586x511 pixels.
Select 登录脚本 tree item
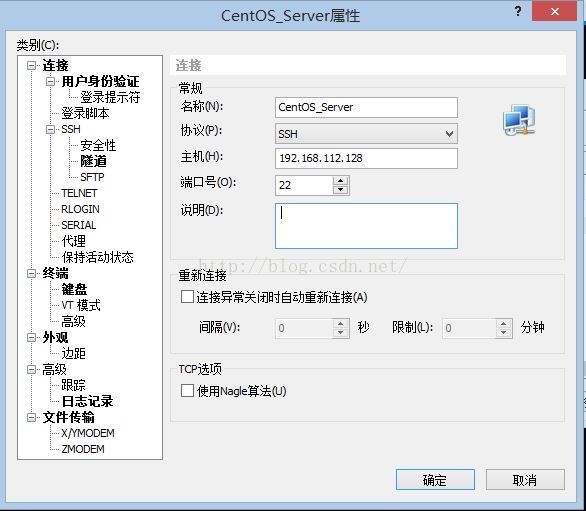[x=85, y=113]
